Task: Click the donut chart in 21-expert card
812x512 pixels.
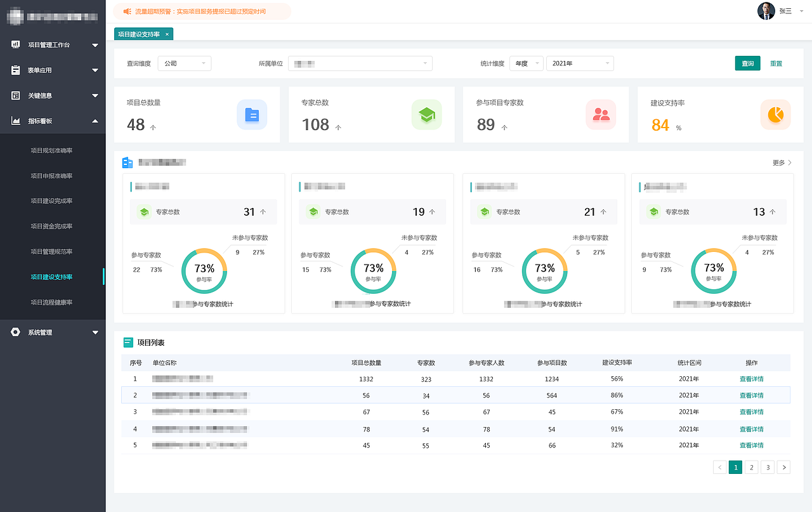Action: pos(545,271)
